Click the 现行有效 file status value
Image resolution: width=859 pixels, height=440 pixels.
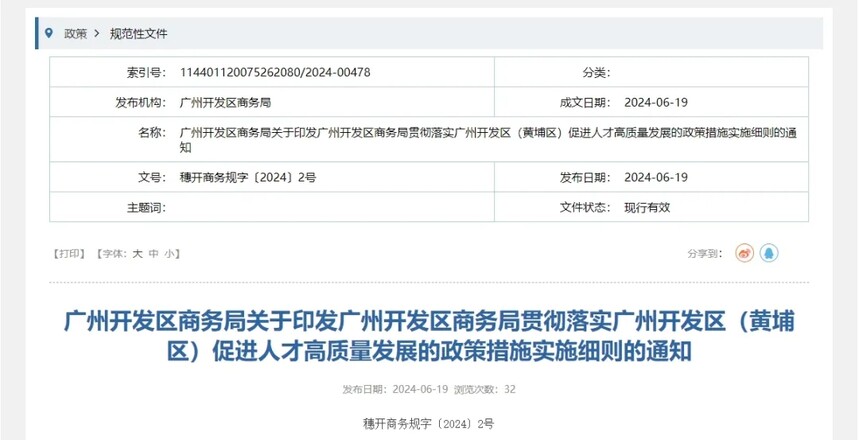coord(647,208)
